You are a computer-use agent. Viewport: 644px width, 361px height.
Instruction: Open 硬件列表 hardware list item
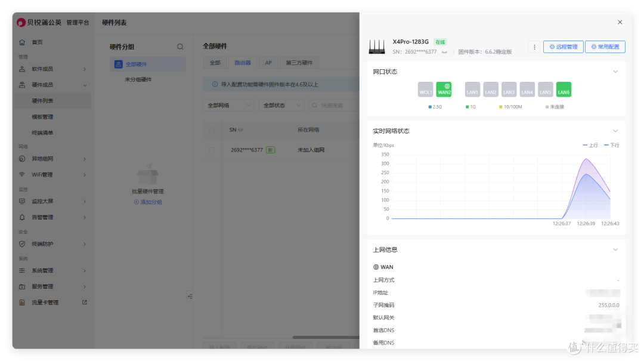point(52,101)
